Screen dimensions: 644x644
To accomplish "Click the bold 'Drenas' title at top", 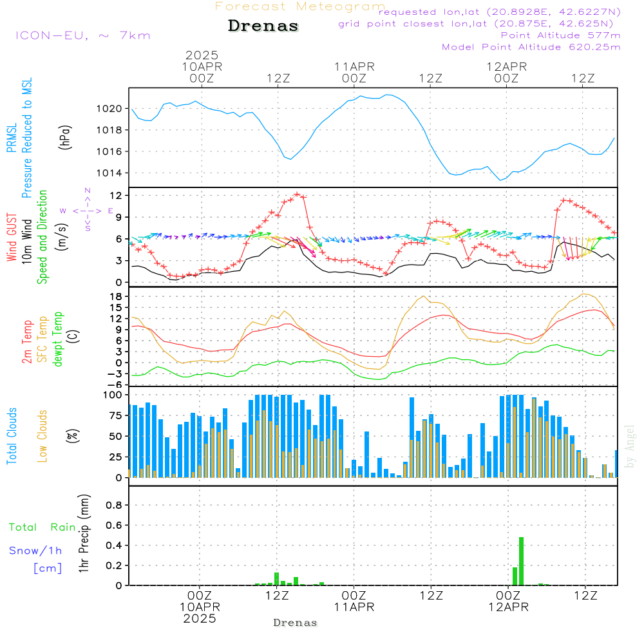I will (x=263, y=26).
